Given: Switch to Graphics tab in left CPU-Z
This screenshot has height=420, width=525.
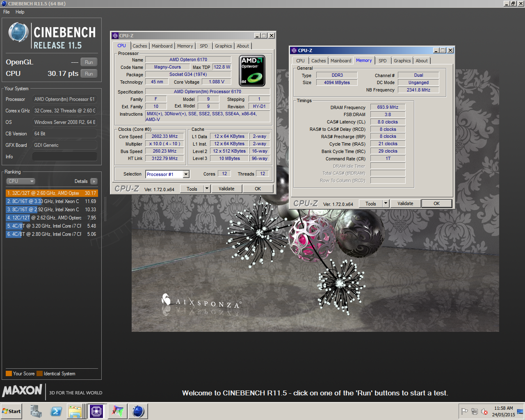Looking at the screenshot, I should click(224, 46).
